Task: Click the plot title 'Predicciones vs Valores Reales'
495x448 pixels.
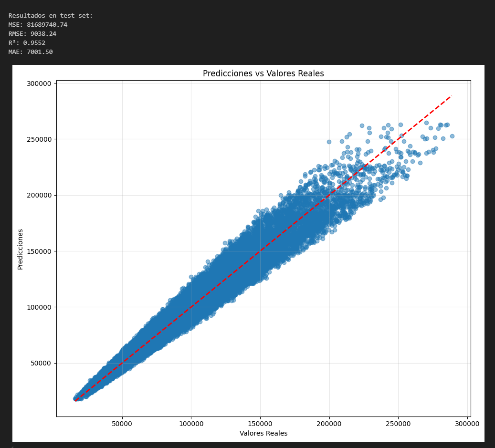Action: [x=263, y=73]
